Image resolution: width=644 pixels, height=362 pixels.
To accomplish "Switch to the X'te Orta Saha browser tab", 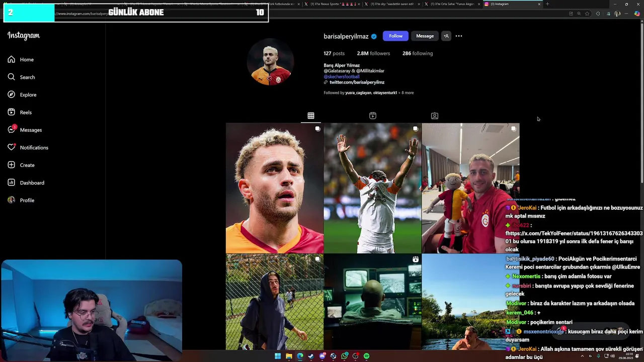I will (x=452, y=4).
